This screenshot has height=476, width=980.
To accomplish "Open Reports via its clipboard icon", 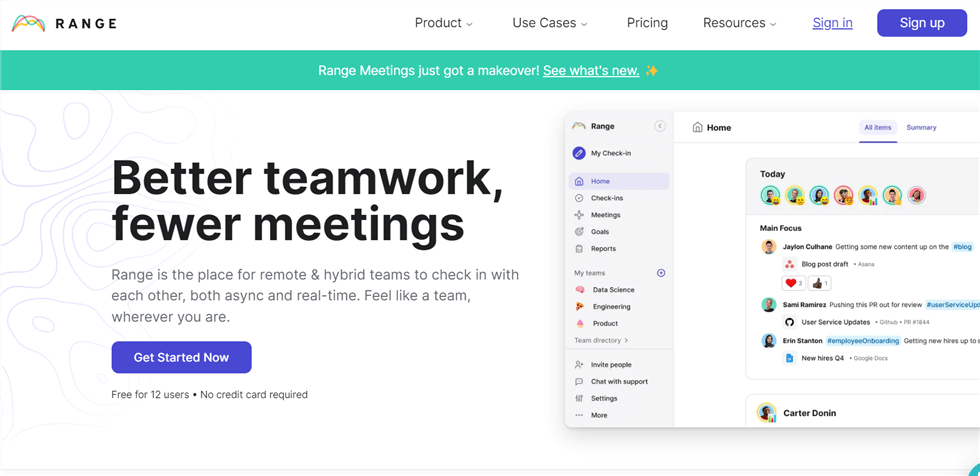I will [x=579, y=249].
